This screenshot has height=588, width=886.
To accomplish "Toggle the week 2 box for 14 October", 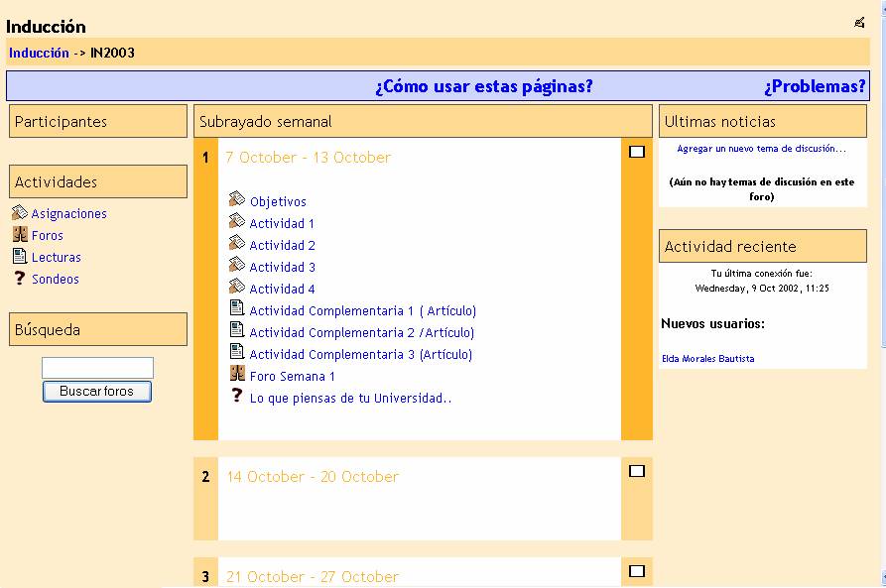I will point(637,471).
